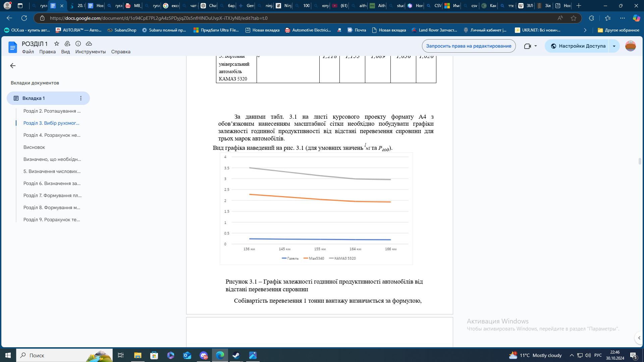Launch Steam from the taskbar
The height and width of the screenshot is (362, 644).
[236, 355]
